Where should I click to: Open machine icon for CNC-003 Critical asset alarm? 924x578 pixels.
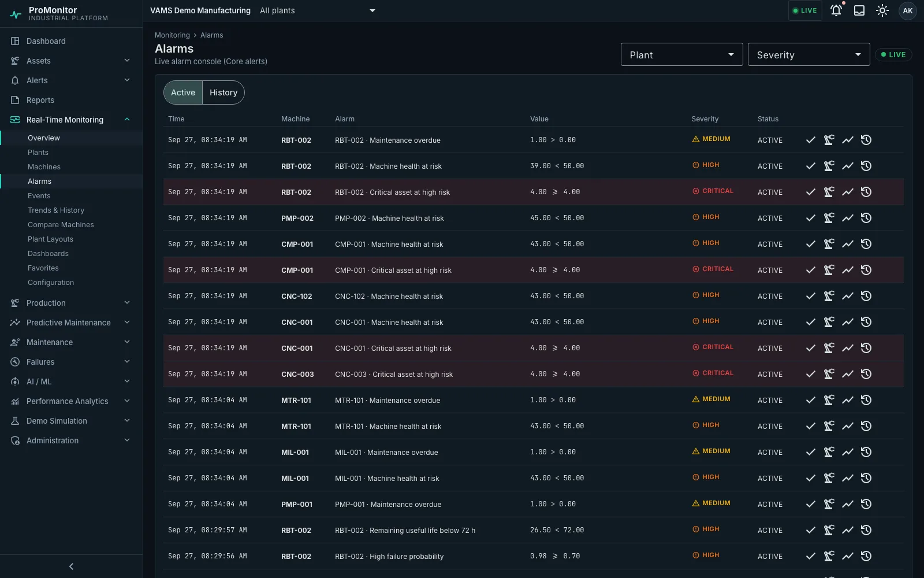[829, 374]
